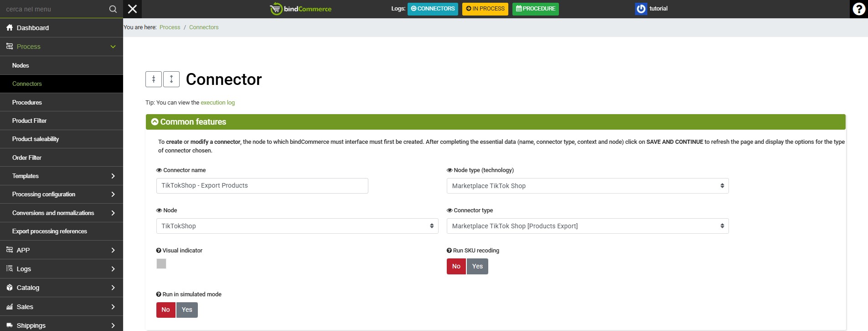The image size is (868, 331).
Task: Set Run SKU recoding to Yes
Action: 477,266
